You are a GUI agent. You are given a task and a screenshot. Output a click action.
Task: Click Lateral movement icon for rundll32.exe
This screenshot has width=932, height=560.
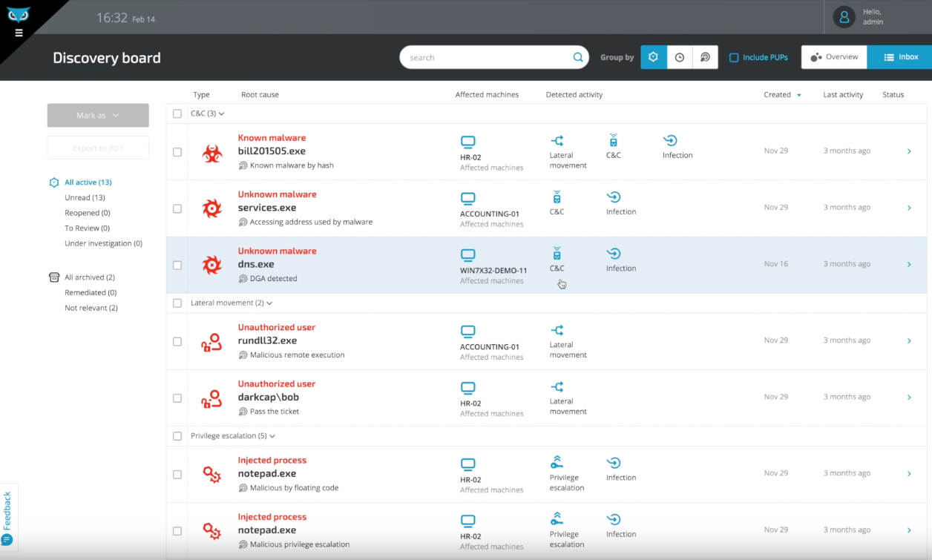click(557, 330)
